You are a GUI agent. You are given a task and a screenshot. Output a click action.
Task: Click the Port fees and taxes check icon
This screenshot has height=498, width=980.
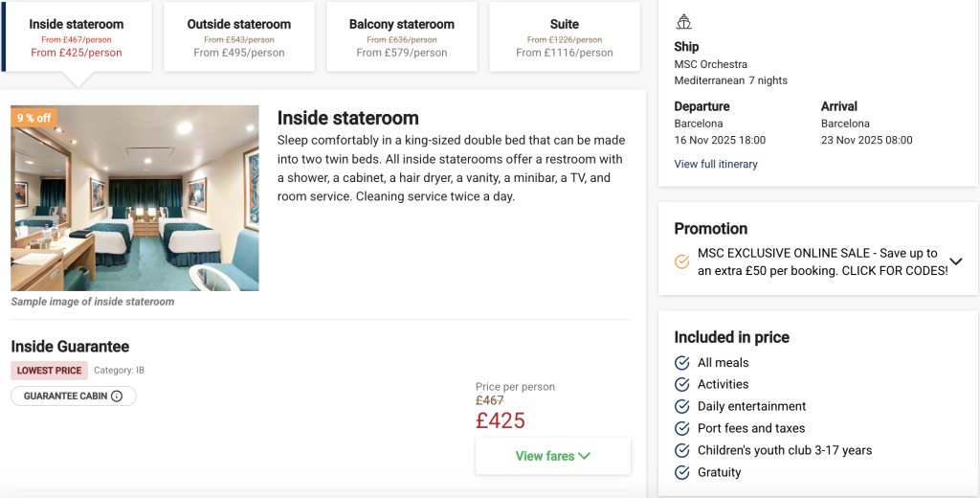point(681,428)
